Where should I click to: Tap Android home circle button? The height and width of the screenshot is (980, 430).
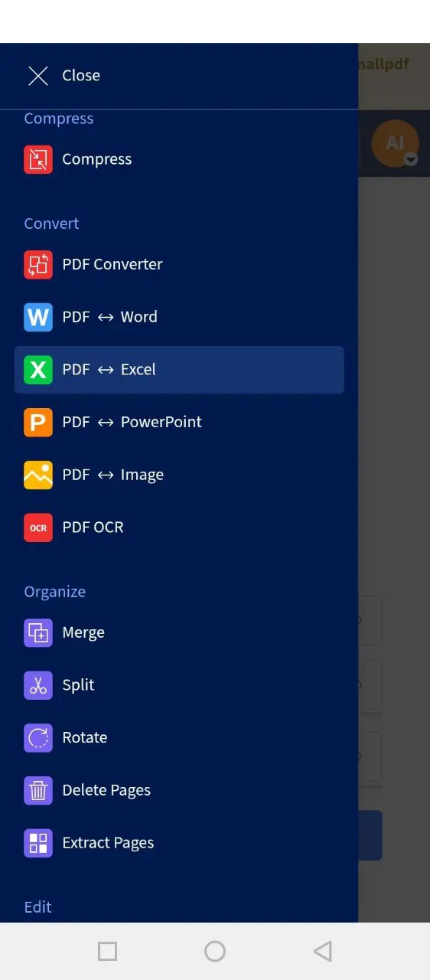(x=215, y=951)
